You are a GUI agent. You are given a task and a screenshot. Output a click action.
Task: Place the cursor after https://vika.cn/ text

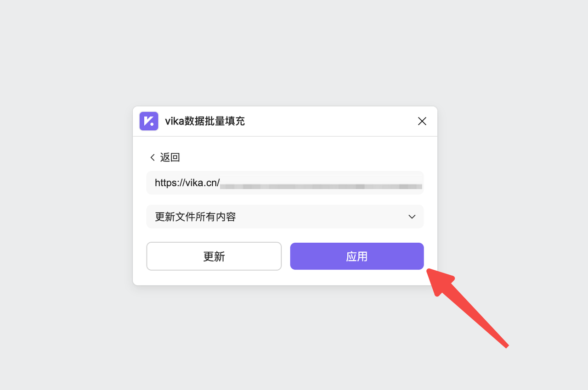(220, 183)
